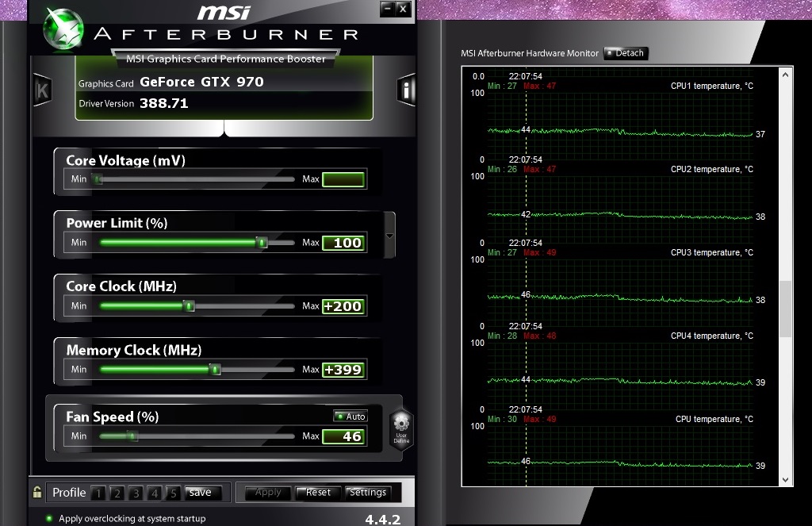This screenshot has height=526, width=812.
Task: Select profile slot 5
Action: tap(173, 493)
